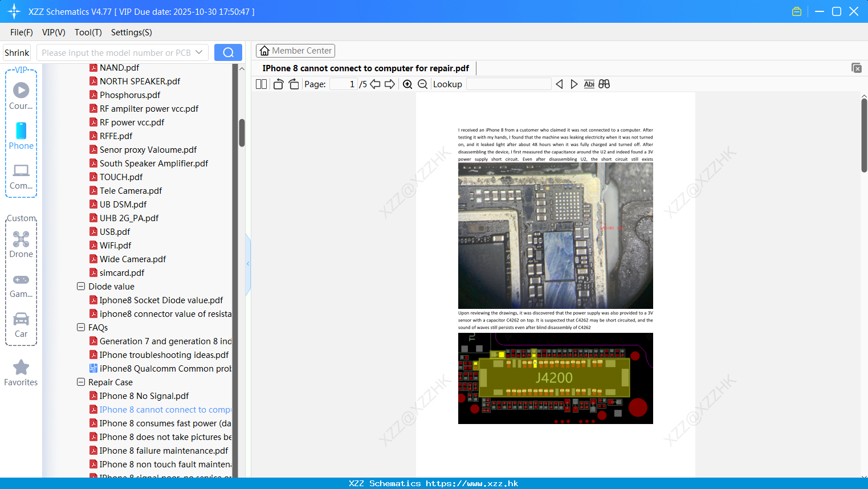The width and height of the screenshot is (868, 489).
Task: Open the Car category
Action: 21,325
